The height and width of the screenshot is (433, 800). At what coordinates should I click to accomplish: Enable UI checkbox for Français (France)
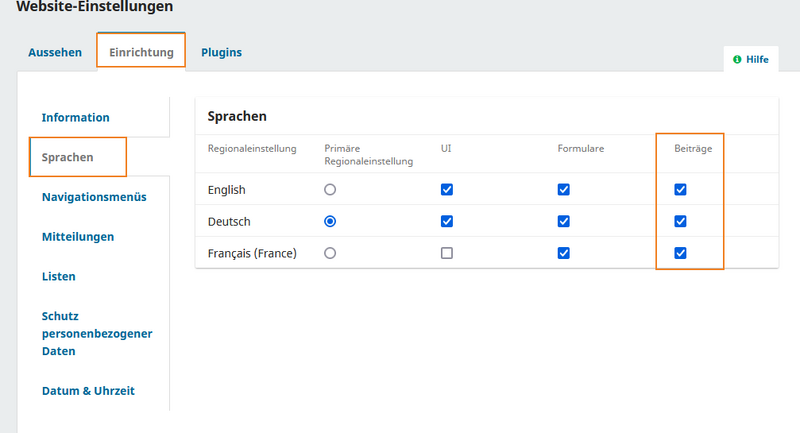point(447,253)
